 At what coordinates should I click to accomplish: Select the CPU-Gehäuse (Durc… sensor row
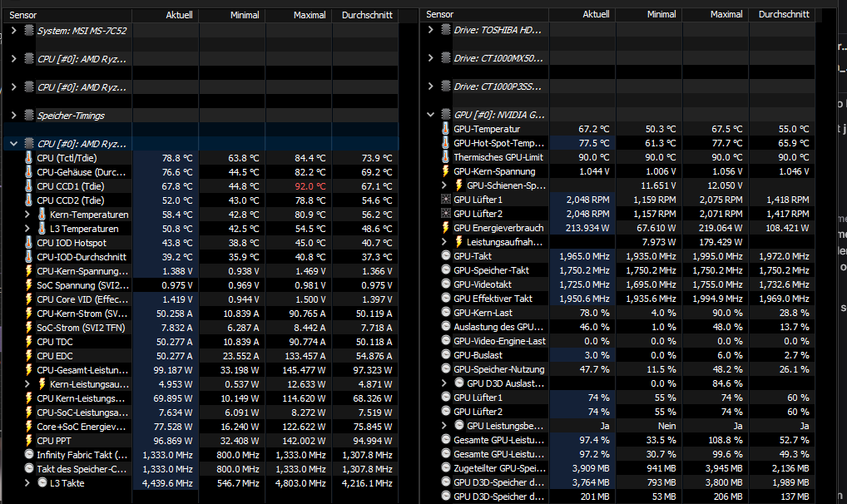coord(201,172)
